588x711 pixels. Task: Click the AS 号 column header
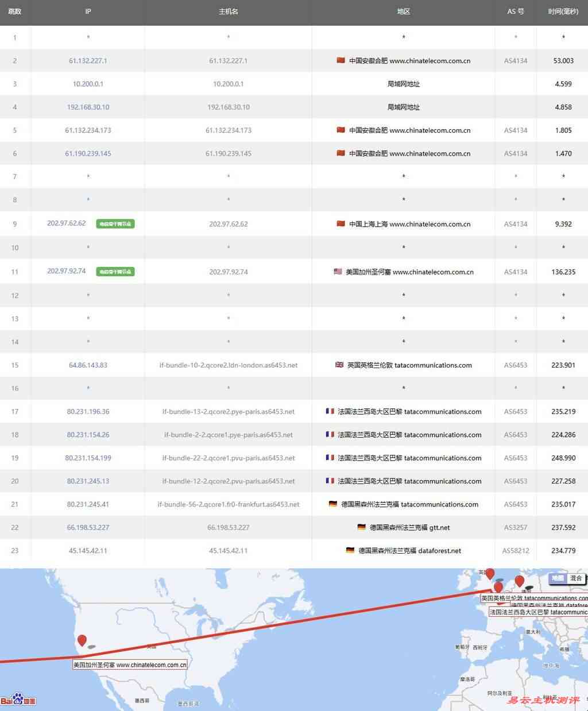(516, 11)
